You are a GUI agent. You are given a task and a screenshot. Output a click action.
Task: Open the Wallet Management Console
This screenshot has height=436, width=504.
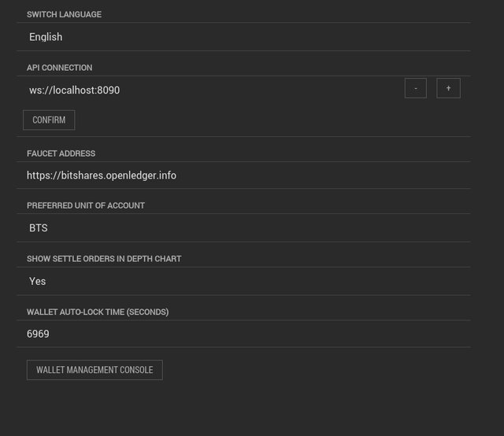point(94,370)
